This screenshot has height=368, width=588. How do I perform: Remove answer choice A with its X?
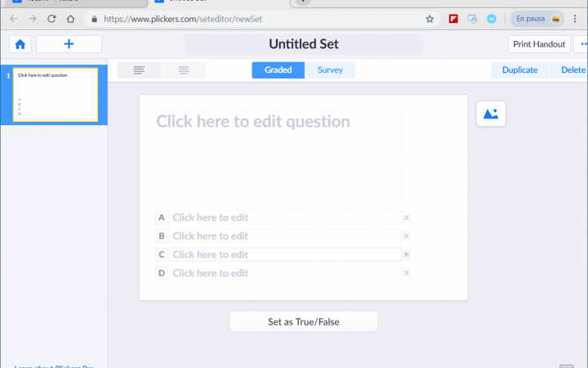(x=406, y=218)
